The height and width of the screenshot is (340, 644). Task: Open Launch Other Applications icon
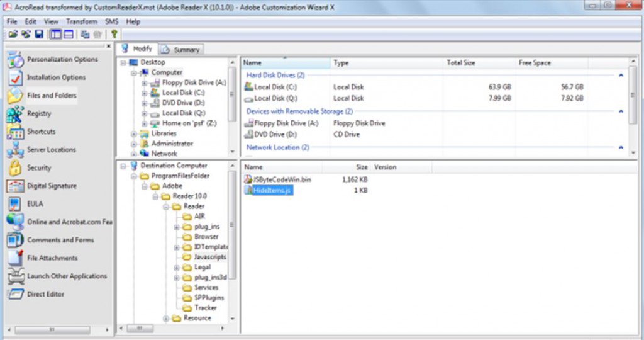pyautogui.click(x=16, y=276)
